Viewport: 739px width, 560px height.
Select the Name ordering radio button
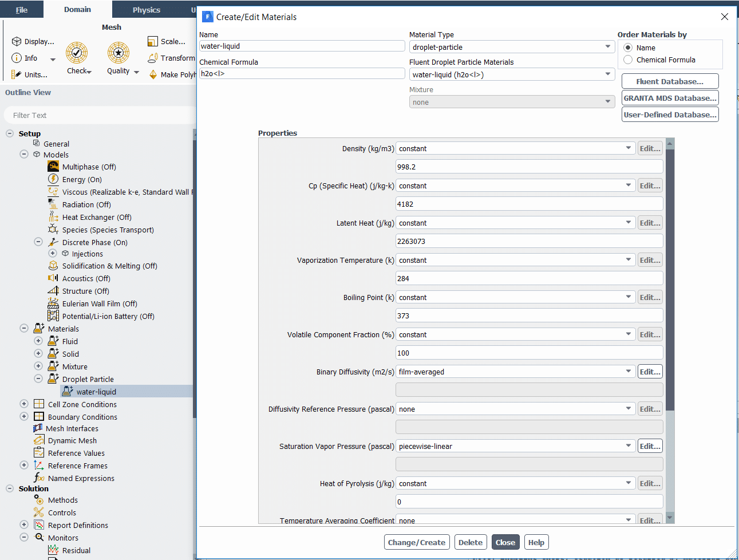pyautogui.click(x=628, y=48)
